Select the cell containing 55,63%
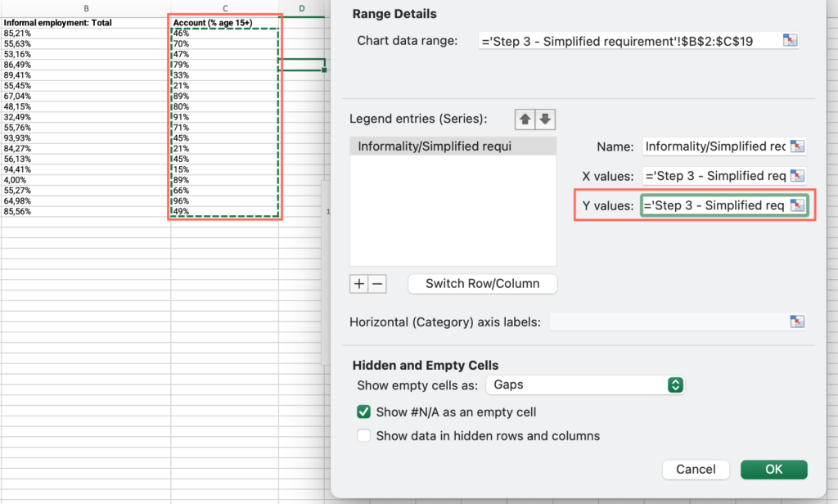Screen dimensions: 838x504 pos(86,44)
